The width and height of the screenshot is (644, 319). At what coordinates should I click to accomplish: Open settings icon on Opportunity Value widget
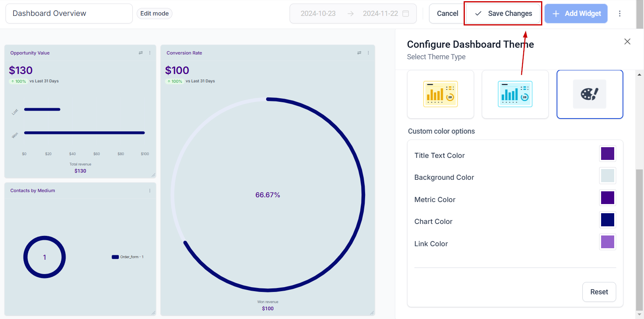[141, 53]
